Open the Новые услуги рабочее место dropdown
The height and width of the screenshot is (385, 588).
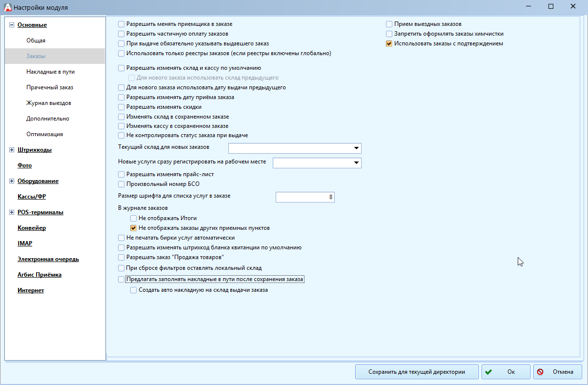coord(356,163)
